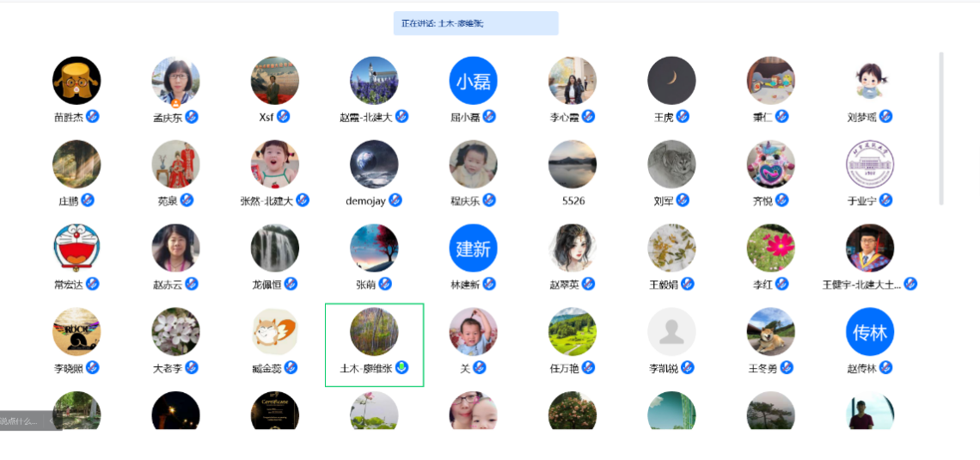Click muted mic icon beside 苗胜杰

pyautogui.click(x=93, y=116)
